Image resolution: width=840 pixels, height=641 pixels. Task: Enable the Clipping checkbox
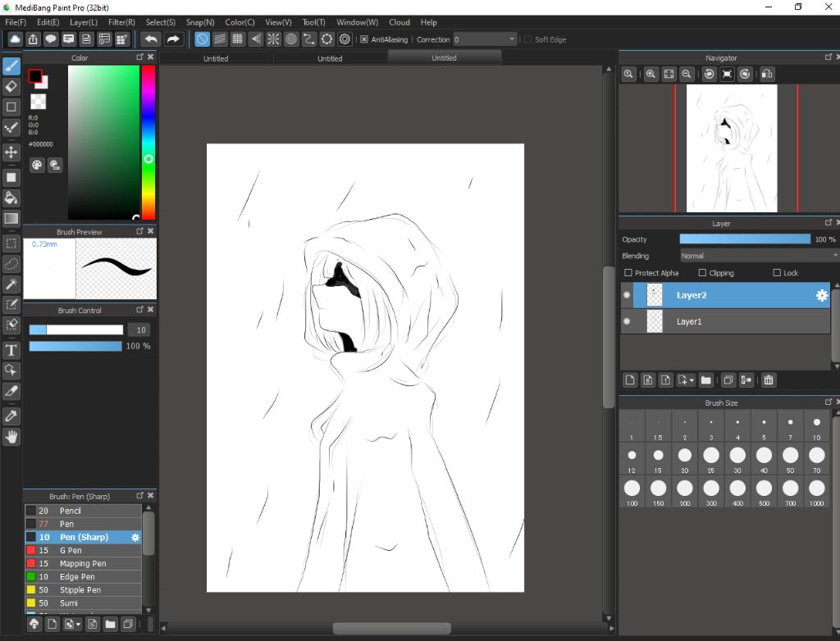pos(702,273)
